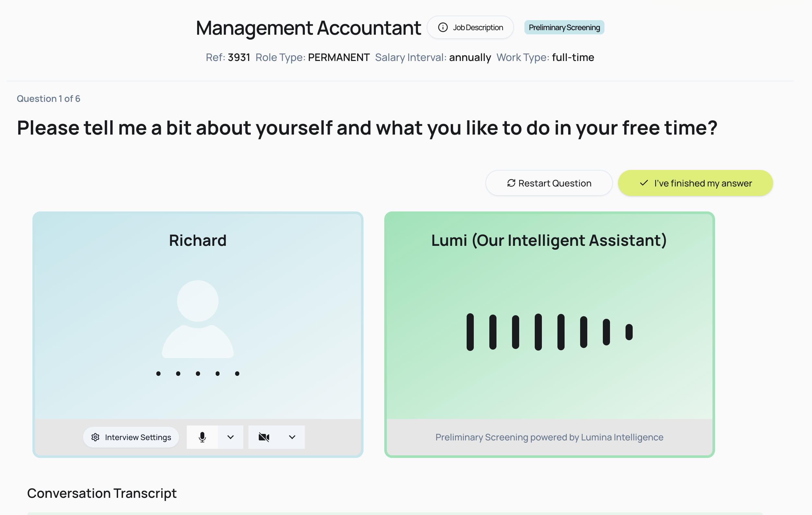Image resolution: width=812 pixels, height=515 pixels.
Task: Click the five dots under Richard's avatar
Action: pos(197,373)
